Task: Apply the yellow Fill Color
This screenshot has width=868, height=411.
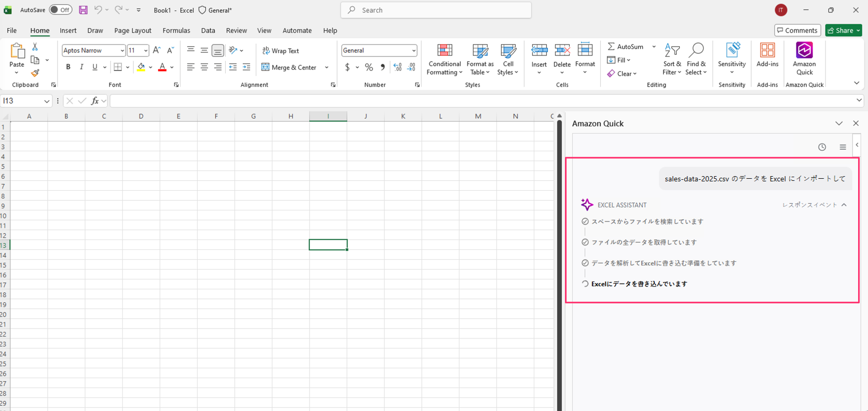Action: click(141, 67)
